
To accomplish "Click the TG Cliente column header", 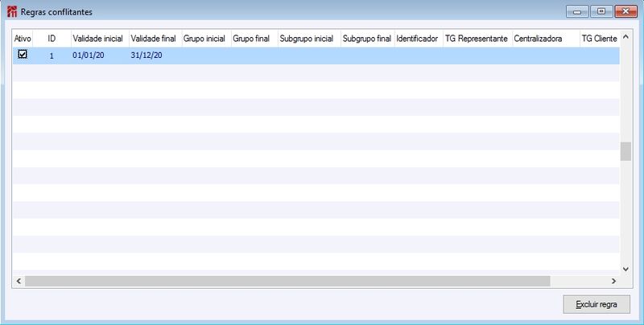I will [600, 39].
